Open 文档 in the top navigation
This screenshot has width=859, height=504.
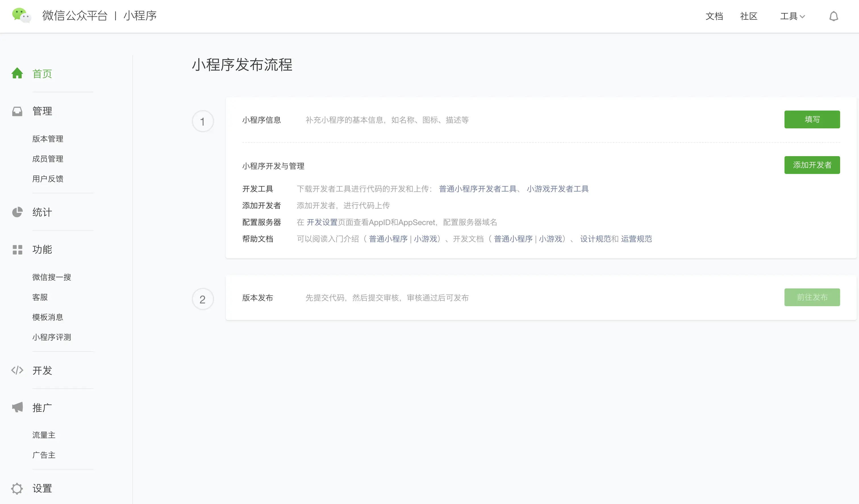tap(714, 16)
